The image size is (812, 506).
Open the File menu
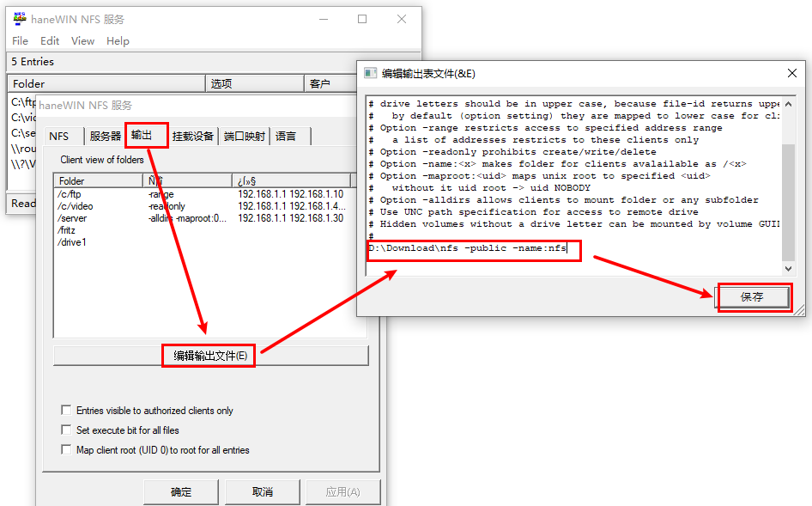tap(21, 41)
